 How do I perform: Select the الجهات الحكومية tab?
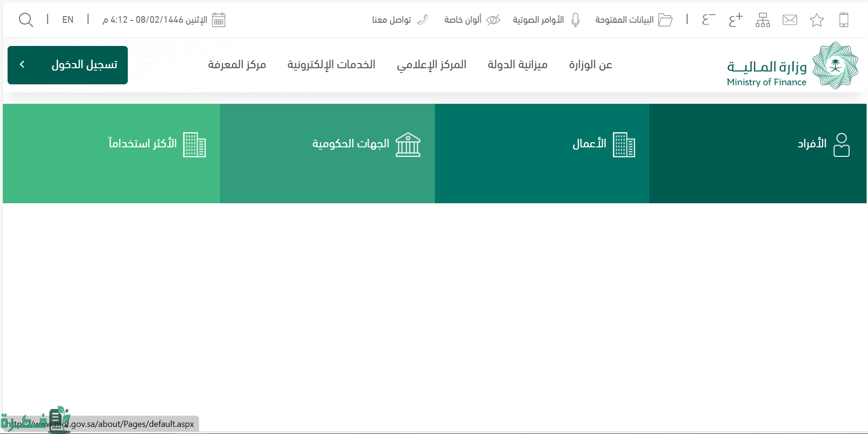[x=328, y=153]
